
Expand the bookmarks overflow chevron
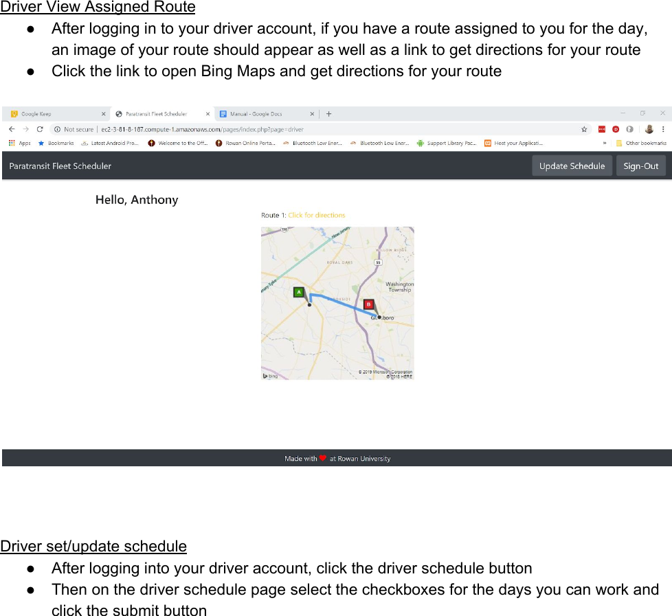click(604, 143)
